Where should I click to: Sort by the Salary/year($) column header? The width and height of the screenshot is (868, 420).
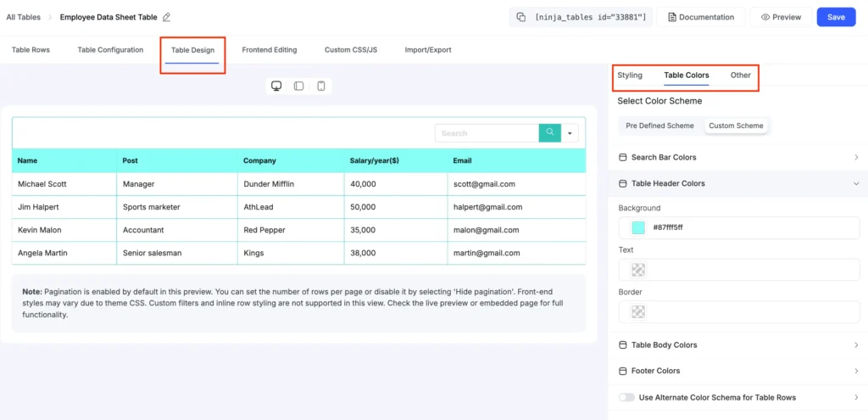(395, 160)
